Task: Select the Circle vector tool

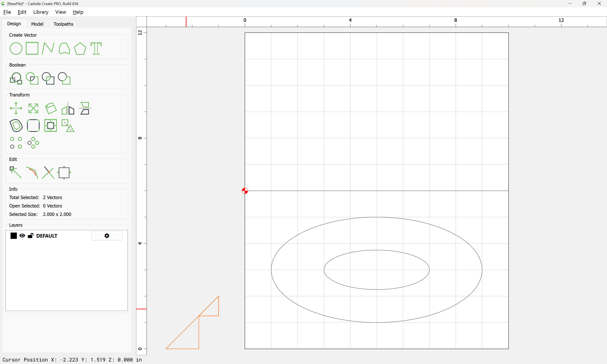Action: tap(16, 48)
